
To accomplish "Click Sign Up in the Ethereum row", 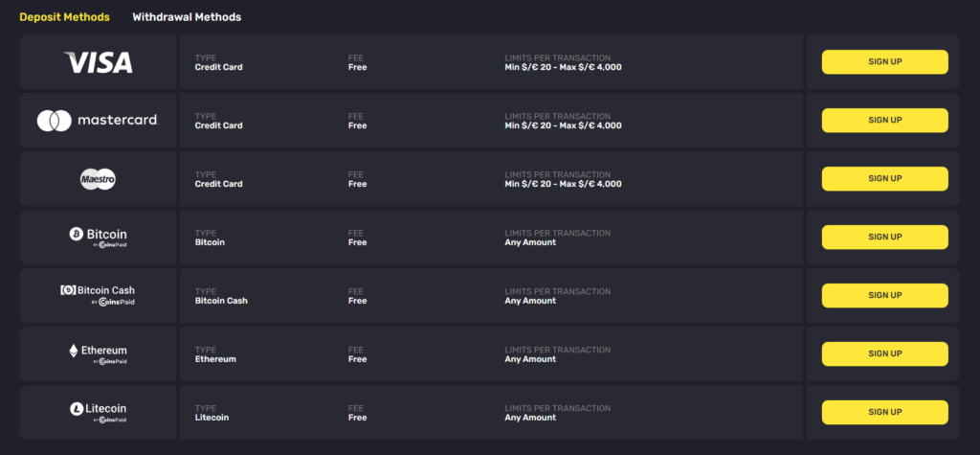I will point(884,353).
